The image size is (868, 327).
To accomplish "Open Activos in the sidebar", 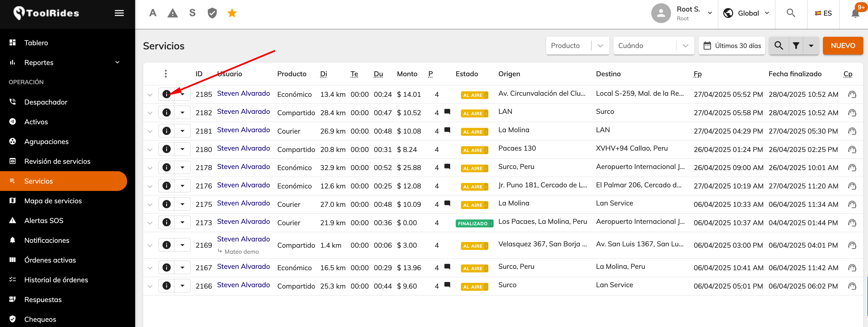I will click(x=63, y=122).
